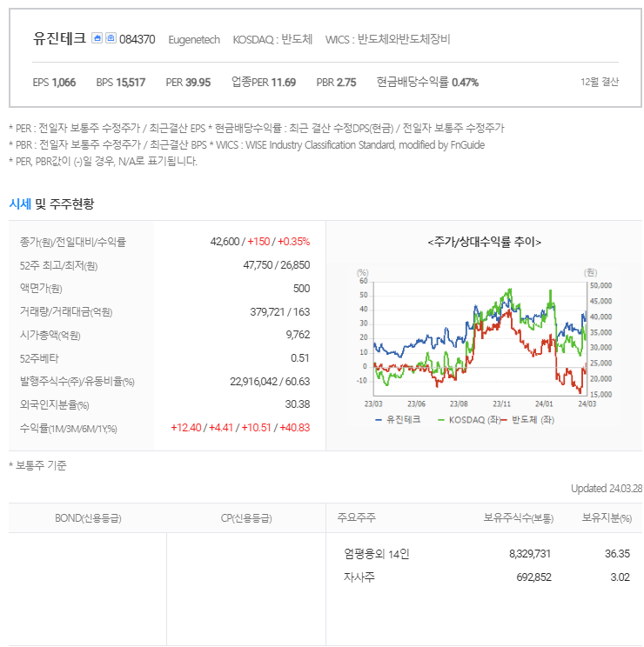Click the BOND(신용등급) column header
Image resolution: width=644 pixels, height=647 pixels.
(88, 518)
